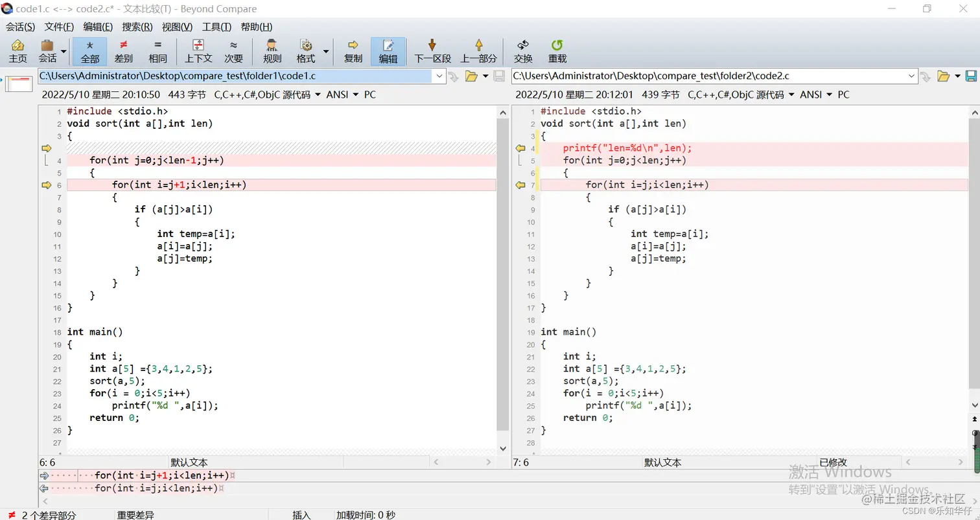Click left pane line sort(a,5);
Viewport: 980px width, 520px height.
tap(117, 381)
